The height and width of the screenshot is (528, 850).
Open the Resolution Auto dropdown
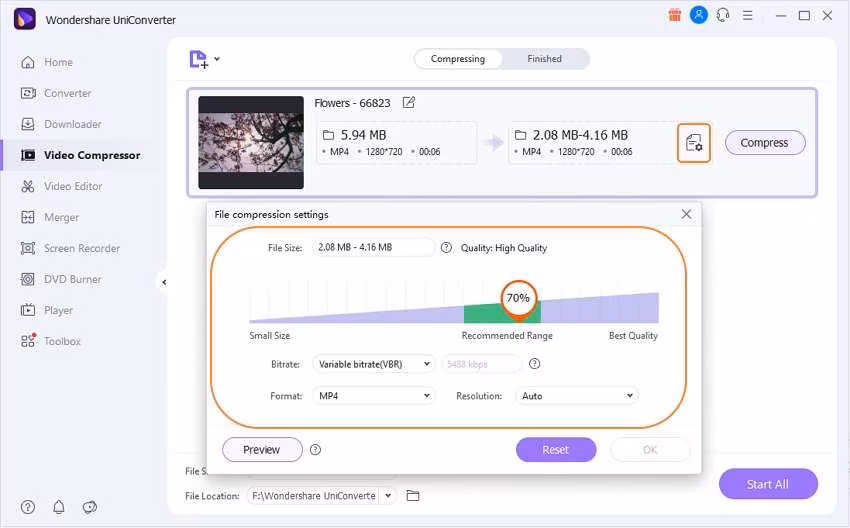pyautogui.click(x=577, y=396)
